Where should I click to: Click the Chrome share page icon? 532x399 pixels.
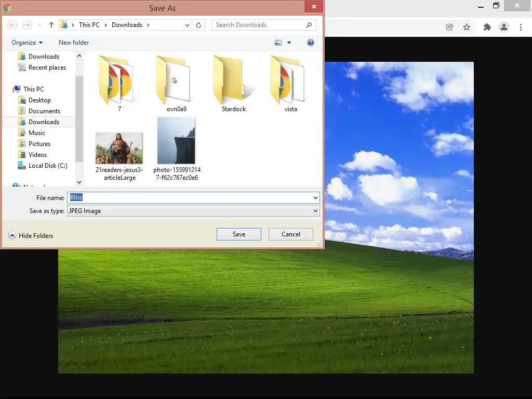tap(449, 27)
